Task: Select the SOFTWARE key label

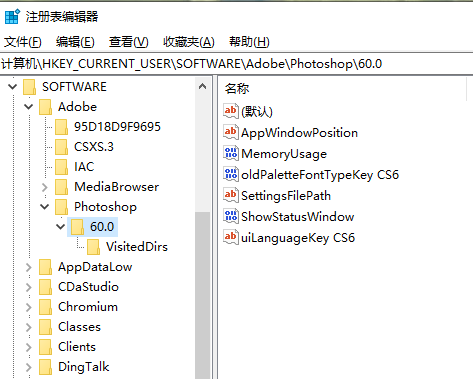Action: (x=74, y=87)
